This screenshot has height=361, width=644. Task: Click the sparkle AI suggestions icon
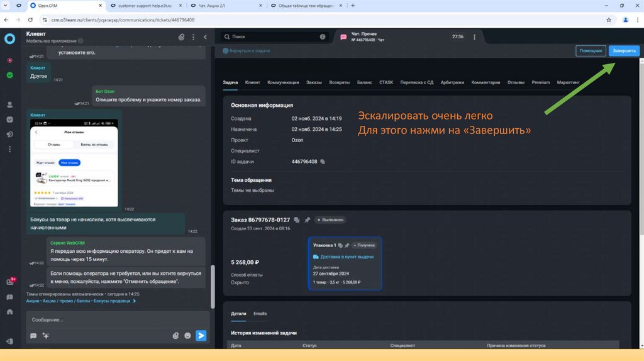point(45,336)
